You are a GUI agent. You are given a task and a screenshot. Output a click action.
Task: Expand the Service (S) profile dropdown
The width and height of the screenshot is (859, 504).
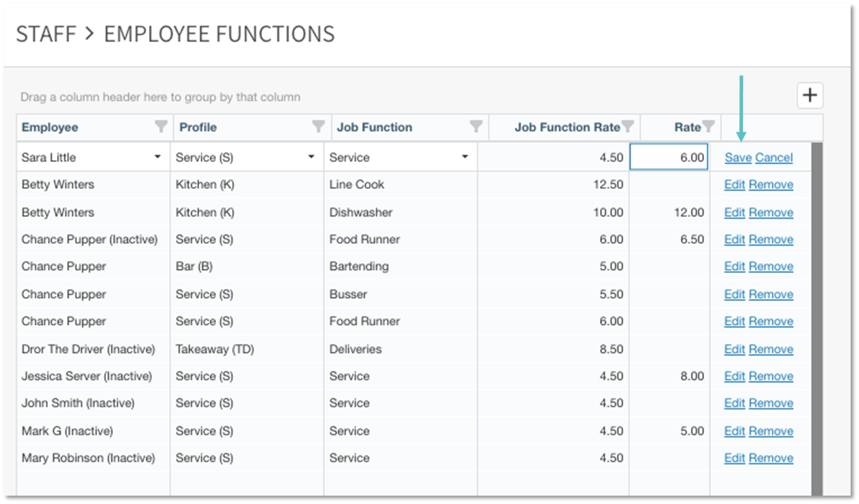(x=311, y=157)
